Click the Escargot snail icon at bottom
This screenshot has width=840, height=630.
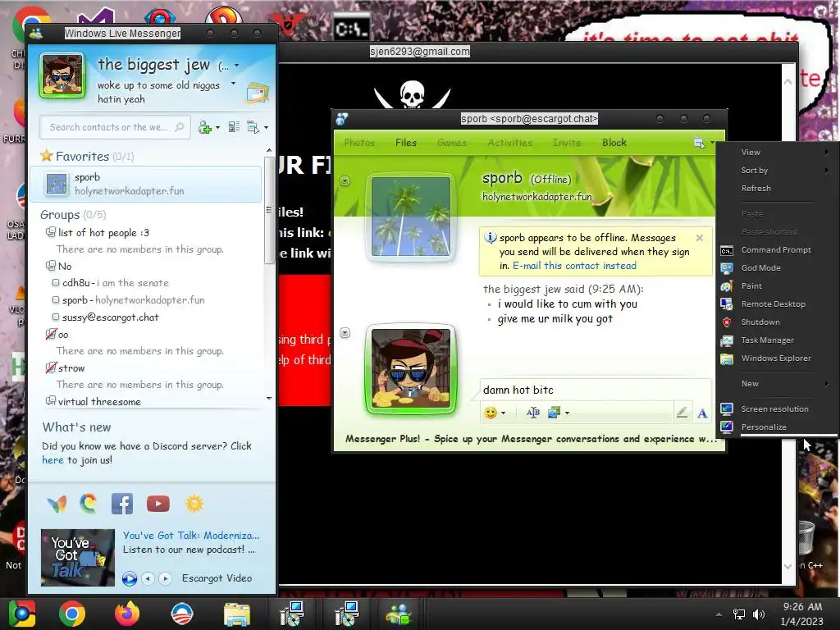pos(89,504)
